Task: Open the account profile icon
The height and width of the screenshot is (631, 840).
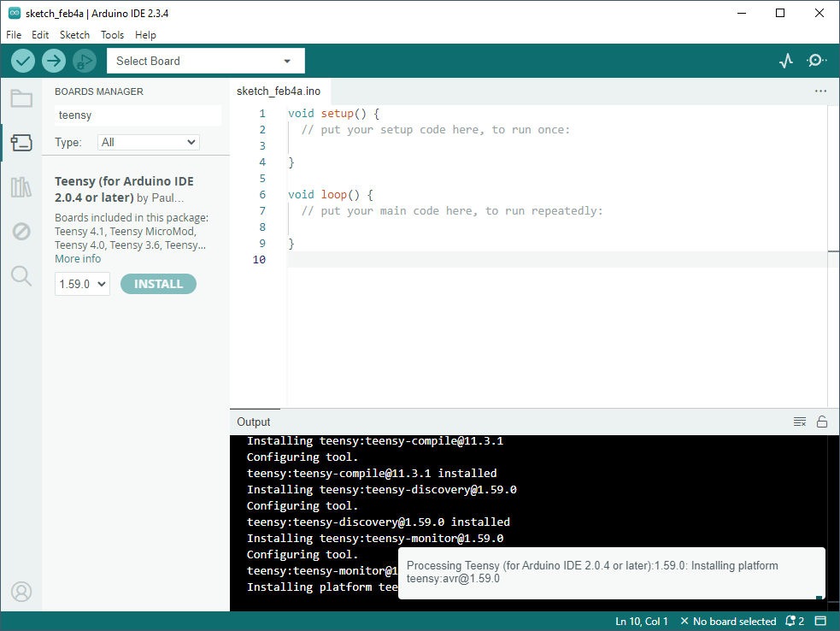Action: click(21, 592)
